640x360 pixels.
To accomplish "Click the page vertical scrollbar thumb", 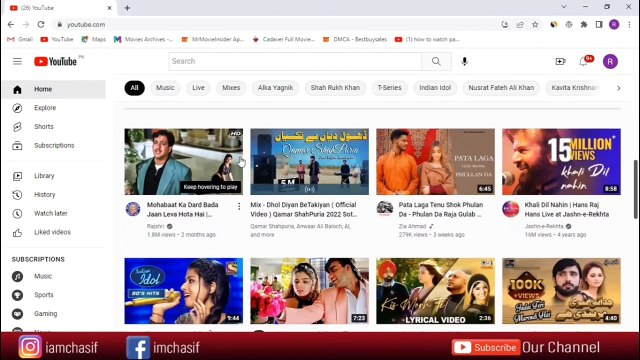I will point(636,189).
